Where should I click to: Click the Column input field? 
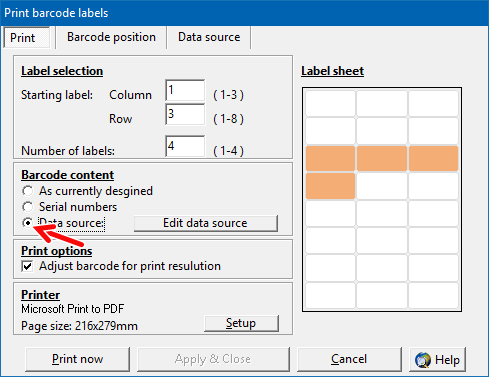(x=185, y=90)
